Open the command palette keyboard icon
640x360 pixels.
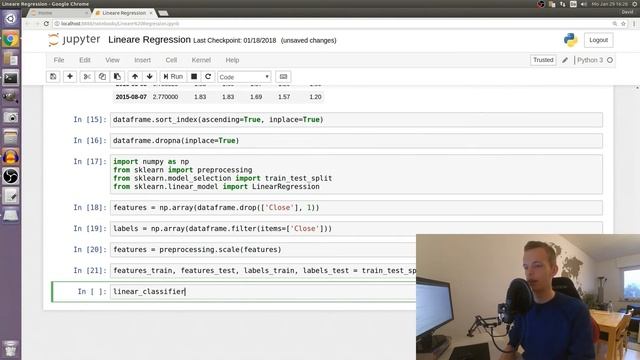283,77
